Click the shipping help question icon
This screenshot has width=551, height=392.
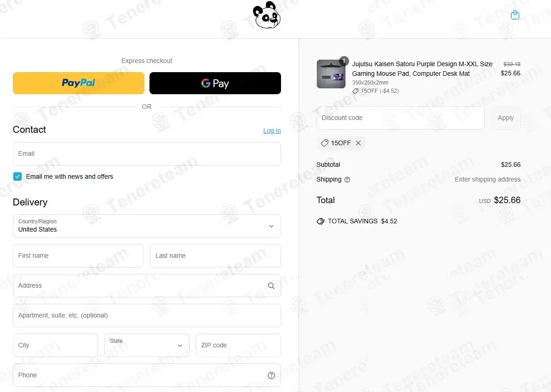point(347,180)
